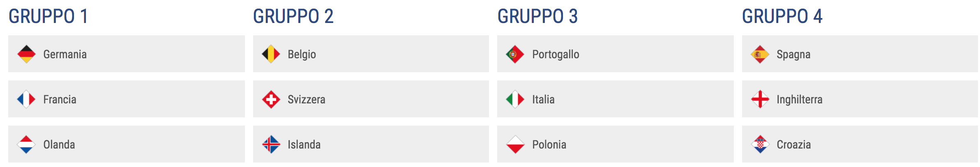The image size is (980, 167).
Task: Click the Italian flag next to Italia
Action: 515,99
